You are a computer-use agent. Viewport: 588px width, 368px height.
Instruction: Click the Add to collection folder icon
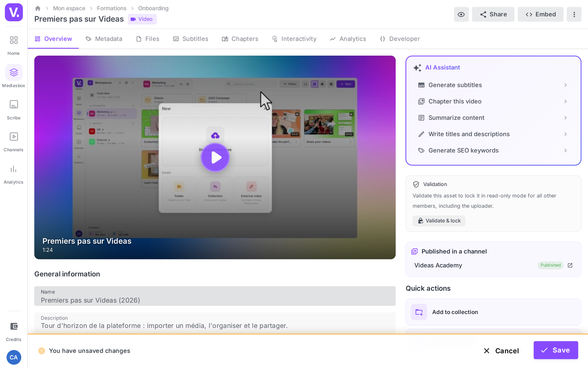[419, 312]
